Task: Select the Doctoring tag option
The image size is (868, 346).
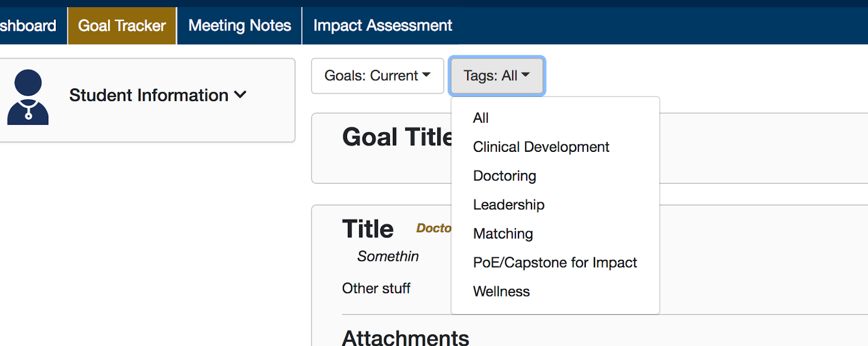Action: (x=505, y=176)
